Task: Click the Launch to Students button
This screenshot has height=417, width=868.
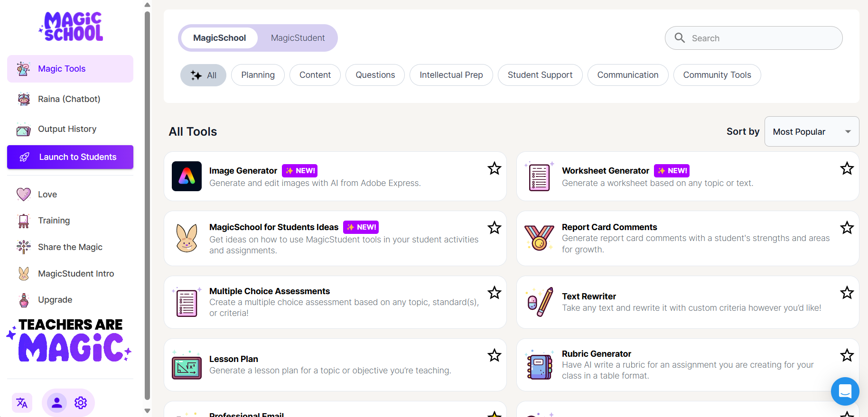Action: tap(70, 157)
